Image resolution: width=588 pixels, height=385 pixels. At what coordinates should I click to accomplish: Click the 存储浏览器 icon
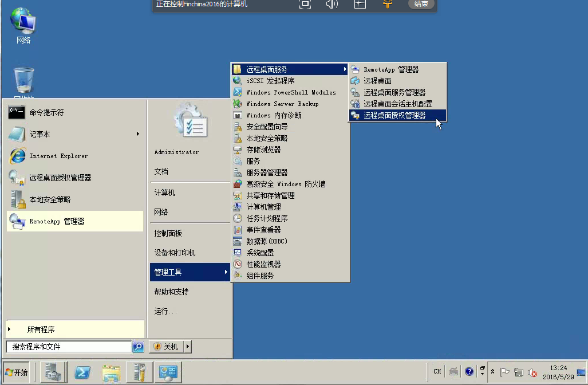(x=238, y=150)
